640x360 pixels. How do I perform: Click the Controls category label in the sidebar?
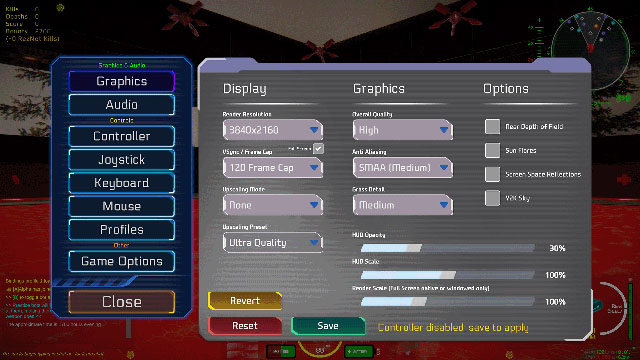(x=122, y=120)
